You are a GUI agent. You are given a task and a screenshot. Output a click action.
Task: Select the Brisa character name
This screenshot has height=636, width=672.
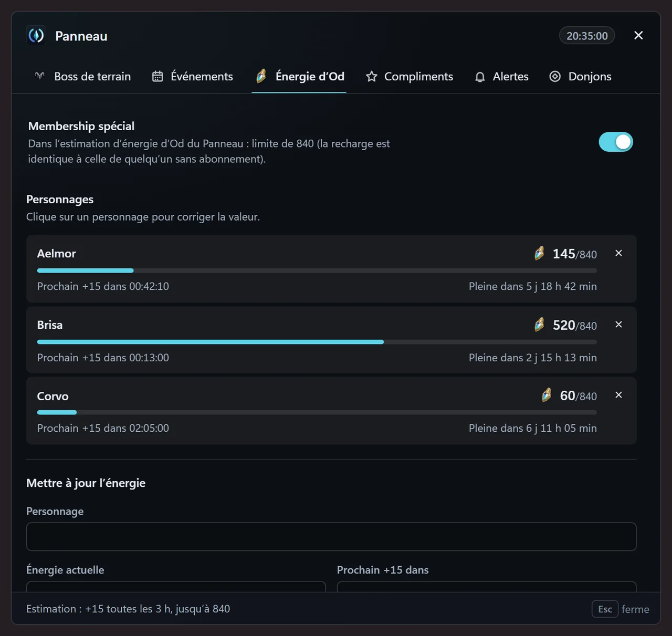tap(50, 325)
